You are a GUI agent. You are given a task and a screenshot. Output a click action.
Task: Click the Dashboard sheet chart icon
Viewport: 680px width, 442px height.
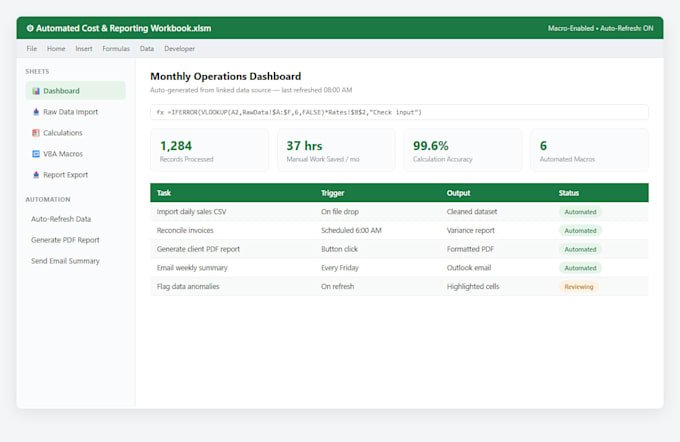coord(36,91)
